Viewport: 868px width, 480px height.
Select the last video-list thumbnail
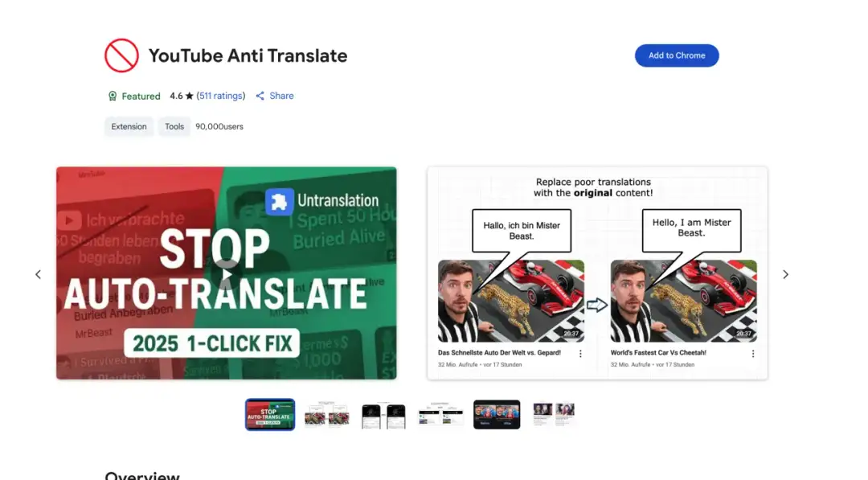554,414
